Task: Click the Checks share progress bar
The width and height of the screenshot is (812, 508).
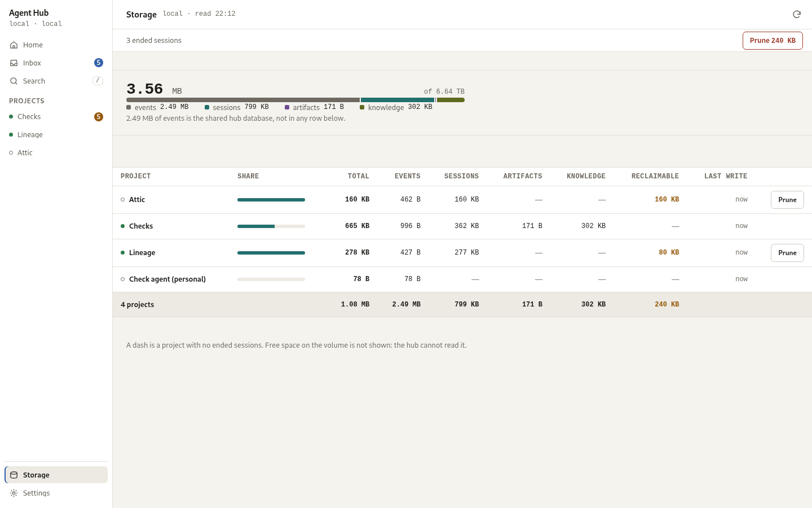Action: coord(271,226)
